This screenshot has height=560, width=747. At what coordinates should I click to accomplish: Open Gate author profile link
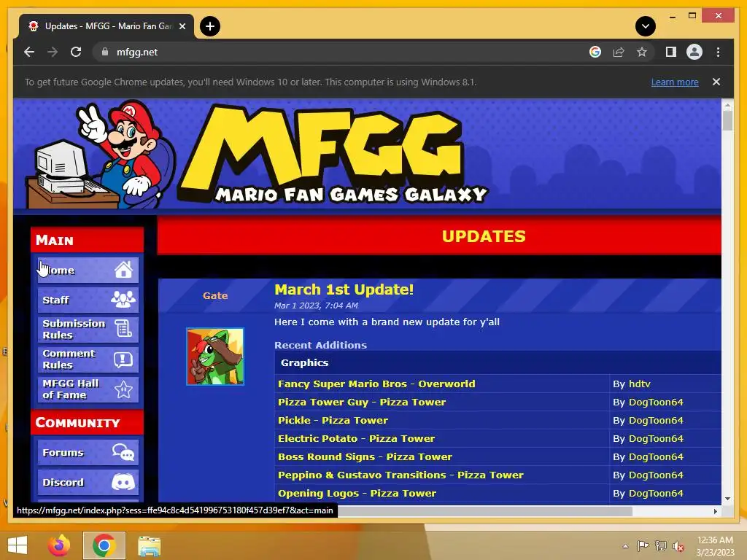pyautogui.click(x=215, y=295)
